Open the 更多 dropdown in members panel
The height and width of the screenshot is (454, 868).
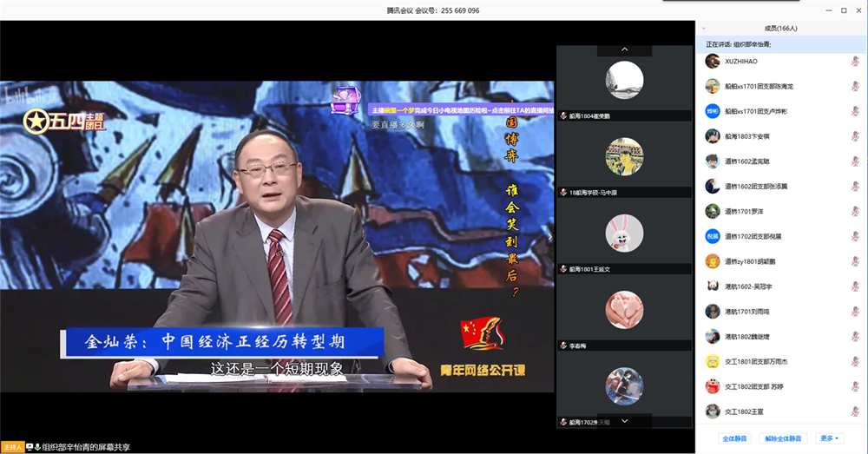(x=831, y=438)
